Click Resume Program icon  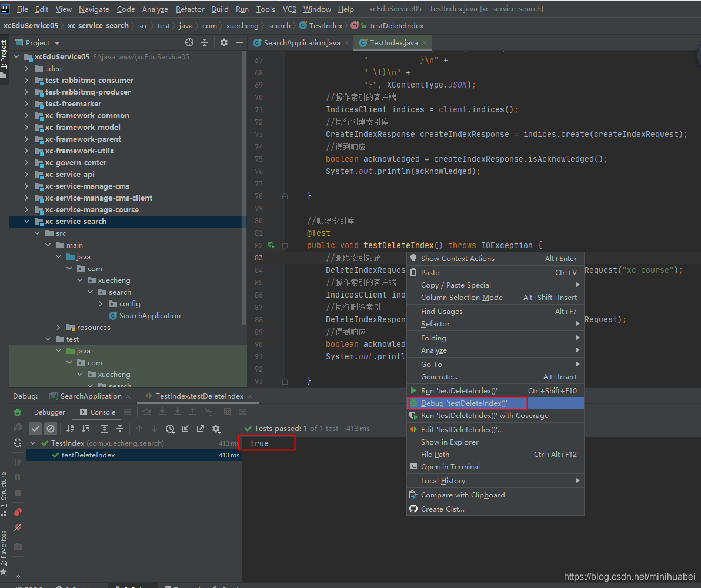coord(18,462)
